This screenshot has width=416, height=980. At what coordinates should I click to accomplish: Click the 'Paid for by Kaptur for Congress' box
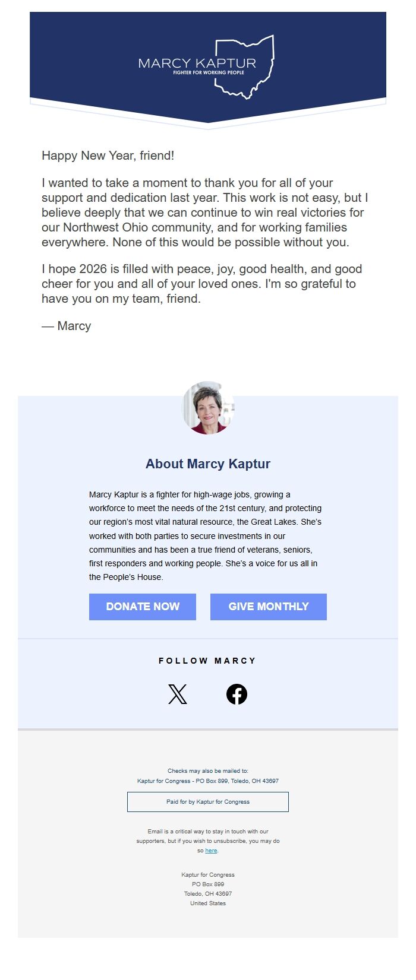pos(208,801)
